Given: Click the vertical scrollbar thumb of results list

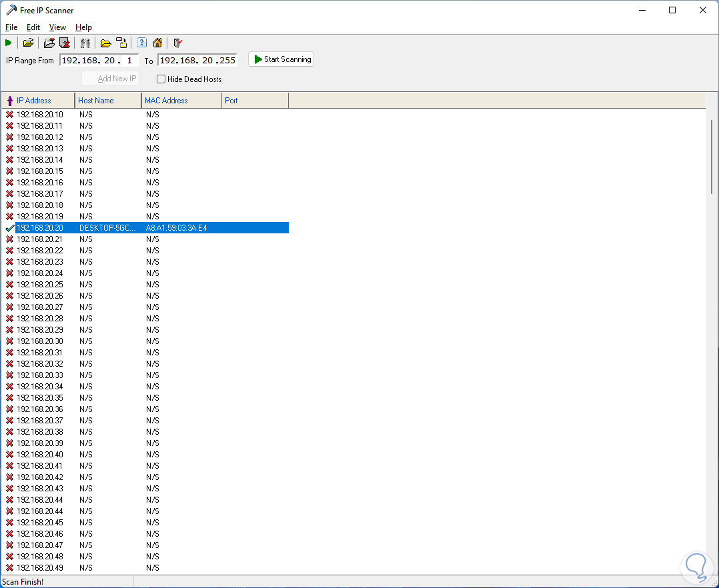Looking at the screenshot, I should tap(712, 157).
